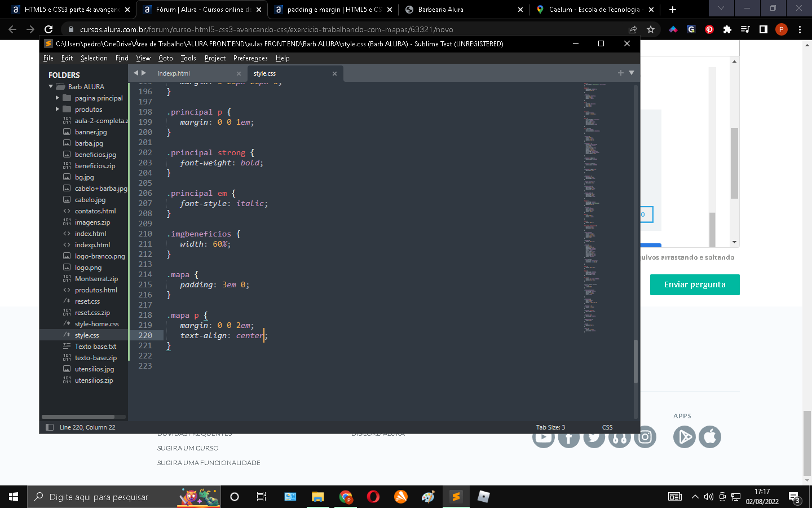Open style-home.css in the sidebar
Screen dimensions: 812x508
pyautogui.click(x=97, y=324)
